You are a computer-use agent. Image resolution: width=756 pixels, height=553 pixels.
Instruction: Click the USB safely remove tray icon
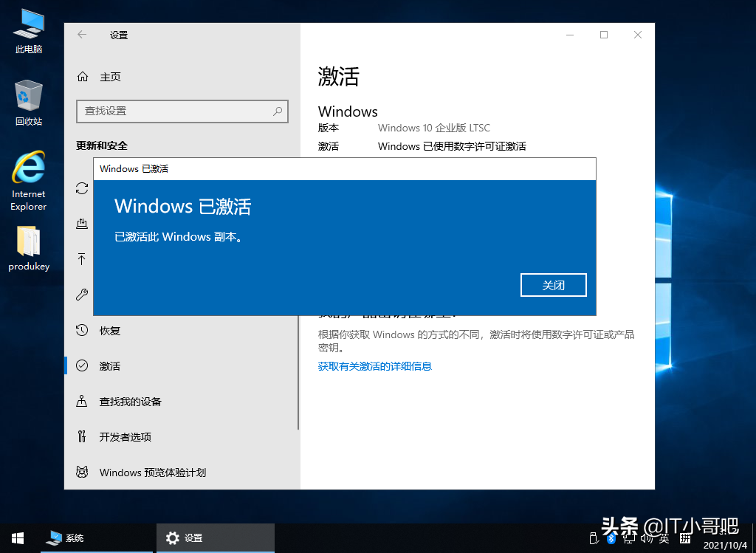(x=594, y=538)
